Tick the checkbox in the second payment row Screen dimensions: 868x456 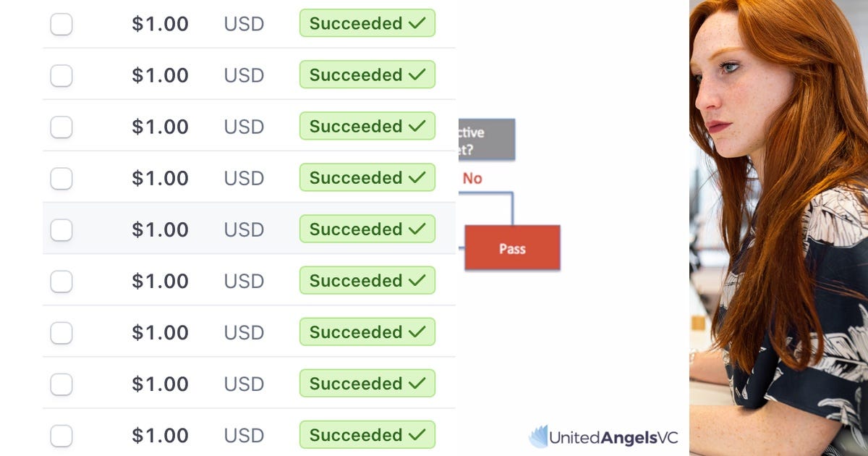pyautogui.click(x=61, y=75)
